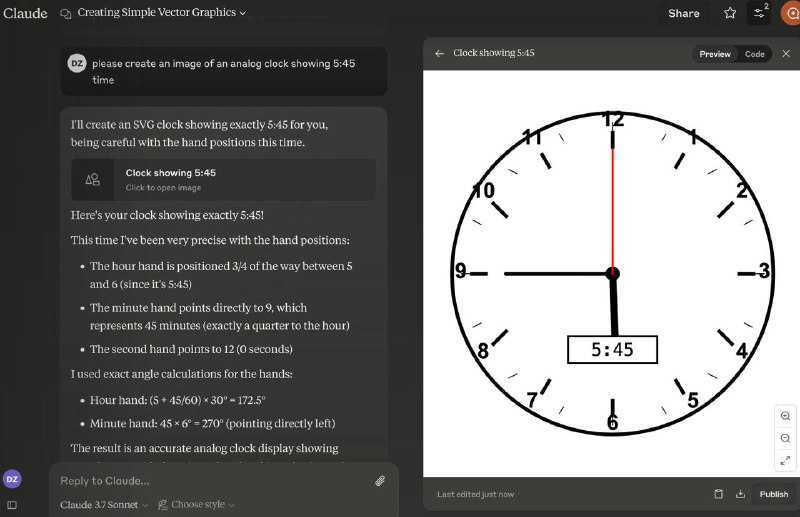Copy artifact with the clipboard icon
800x517 pixels.
(x=718, y=494)
